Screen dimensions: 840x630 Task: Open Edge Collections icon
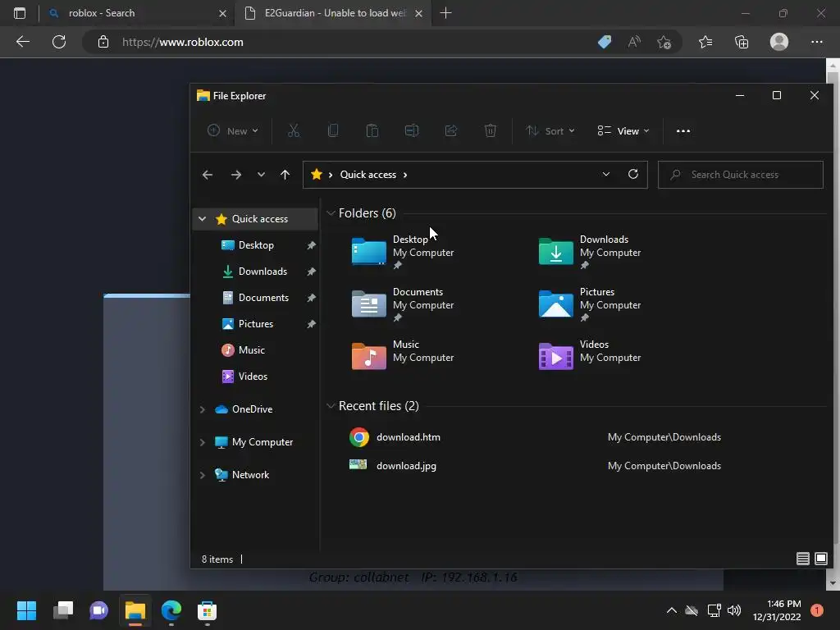click(742, 42)
